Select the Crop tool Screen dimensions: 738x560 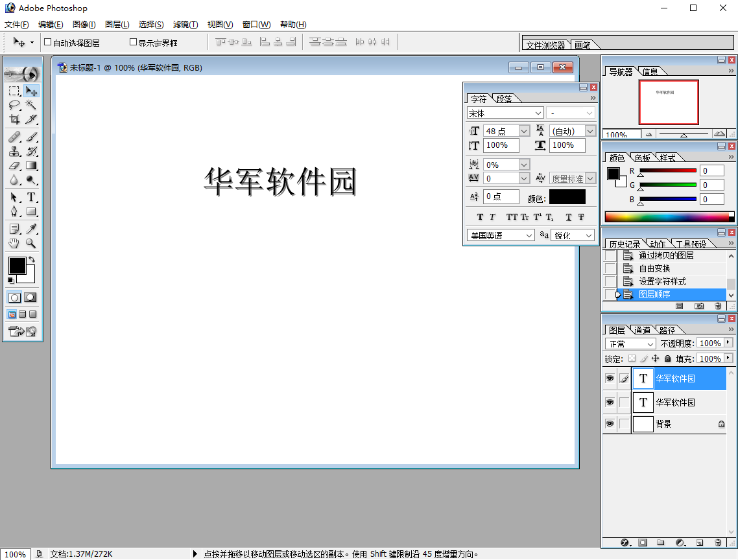(14, 119)
